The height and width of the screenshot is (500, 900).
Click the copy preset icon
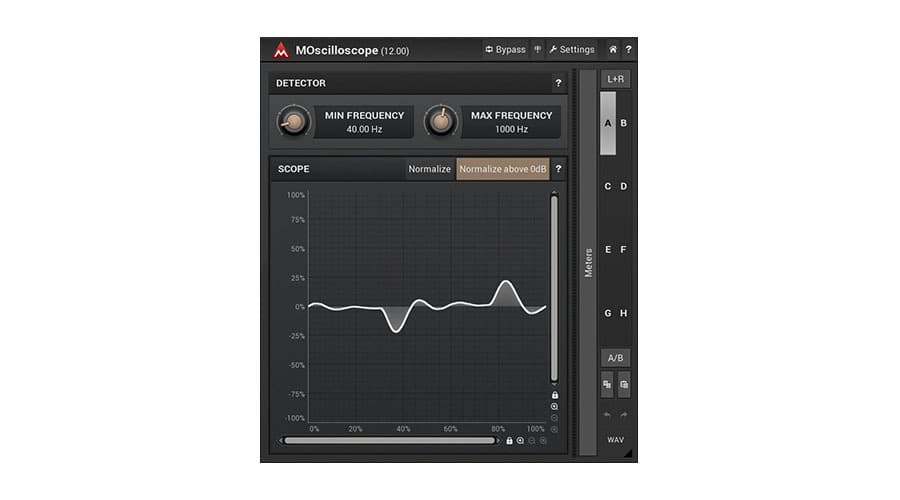607,385
